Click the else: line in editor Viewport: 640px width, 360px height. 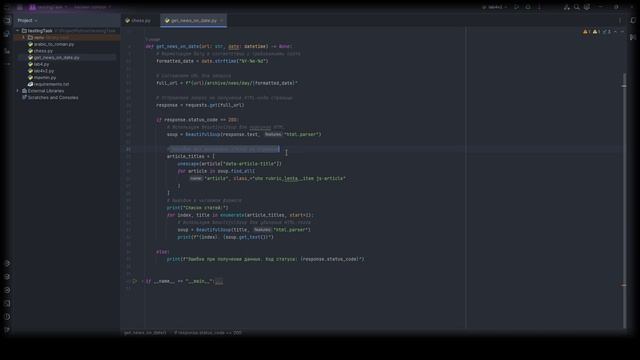162,252
